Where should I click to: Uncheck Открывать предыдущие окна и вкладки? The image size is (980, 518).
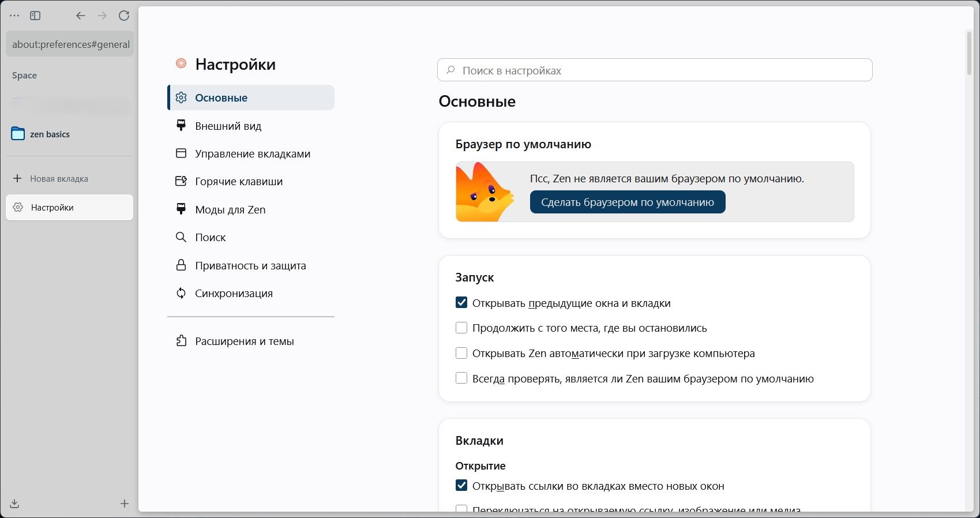461,303
